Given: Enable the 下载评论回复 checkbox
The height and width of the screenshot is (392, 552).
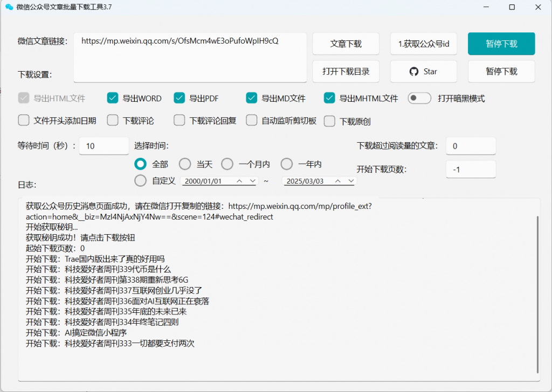Looking at the screenshot, I should (x=179, y=120).
